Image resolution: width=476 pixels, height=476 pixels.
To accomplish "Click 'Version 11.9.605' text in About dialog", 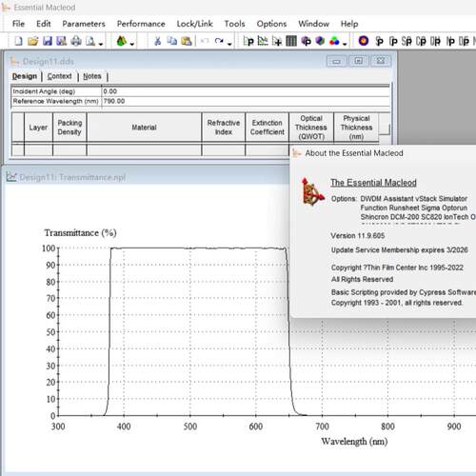I will coord(358,236).
